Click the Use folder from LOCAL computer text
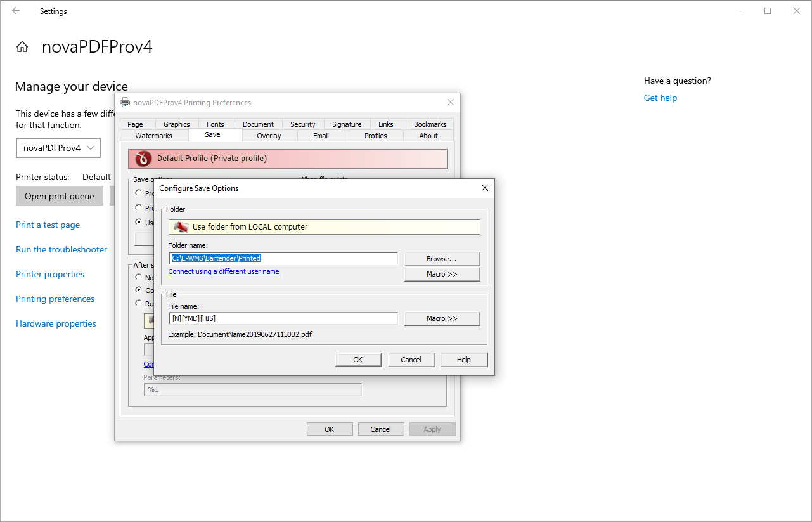 pos(250,227)
